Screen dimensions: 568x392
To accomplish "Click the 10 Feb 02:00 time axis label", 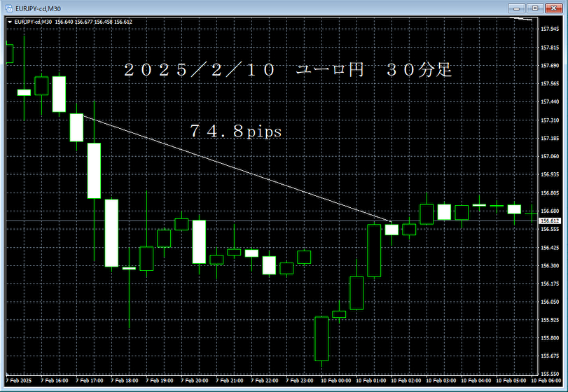I will [x=406, y=381].
